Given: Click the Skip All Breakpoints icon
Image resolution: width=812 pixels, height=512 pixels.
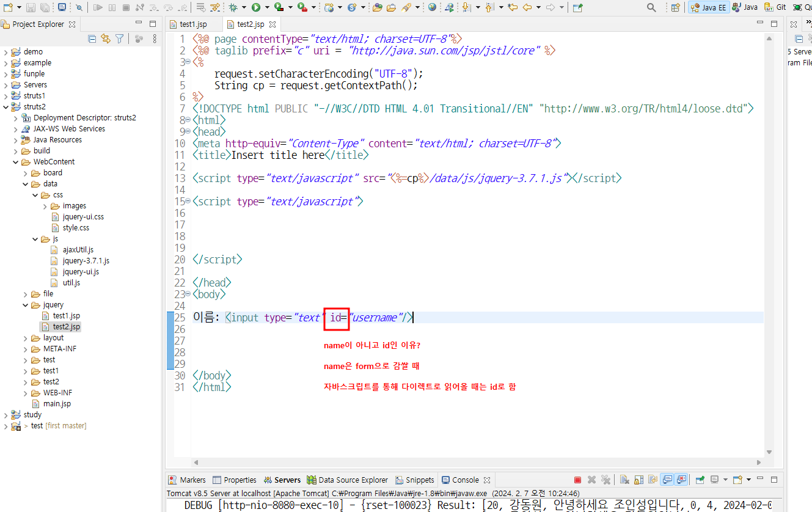Looking at the screenshot, I should pos(79,7).
